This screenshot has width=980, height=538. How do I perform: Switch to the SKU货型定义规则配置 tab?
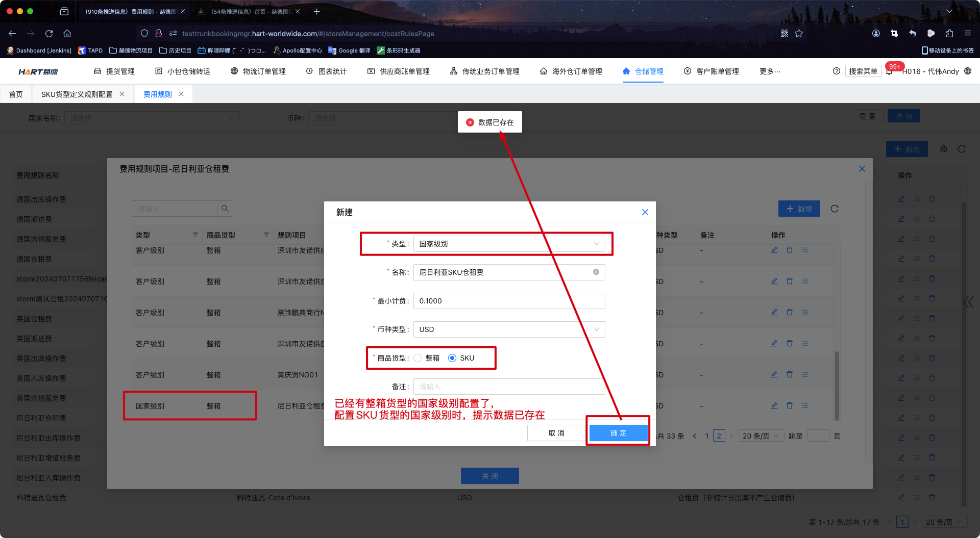point(77,94)
